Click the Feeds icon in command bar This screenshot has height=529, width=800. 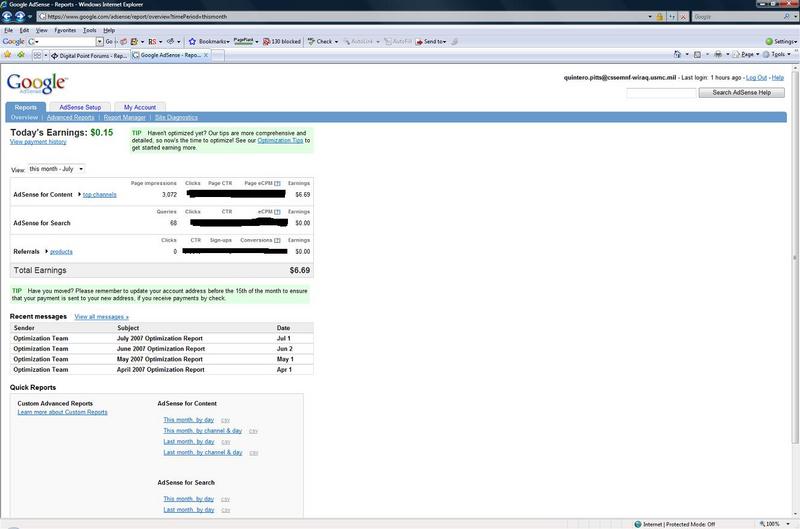pyautogui.click(x=697, y=54)
